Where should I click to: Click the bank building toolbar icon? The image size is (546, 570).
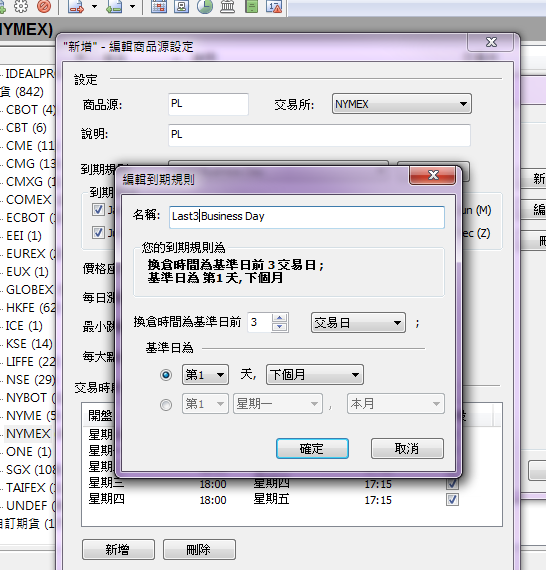228,6
